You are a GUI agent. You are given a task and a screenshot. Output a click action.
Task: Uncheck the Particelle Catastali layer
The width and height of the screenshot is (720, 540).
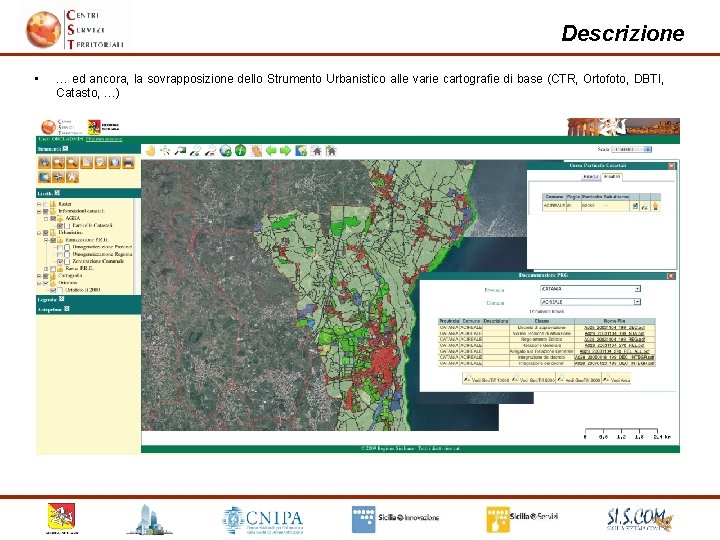pos(60,225)
